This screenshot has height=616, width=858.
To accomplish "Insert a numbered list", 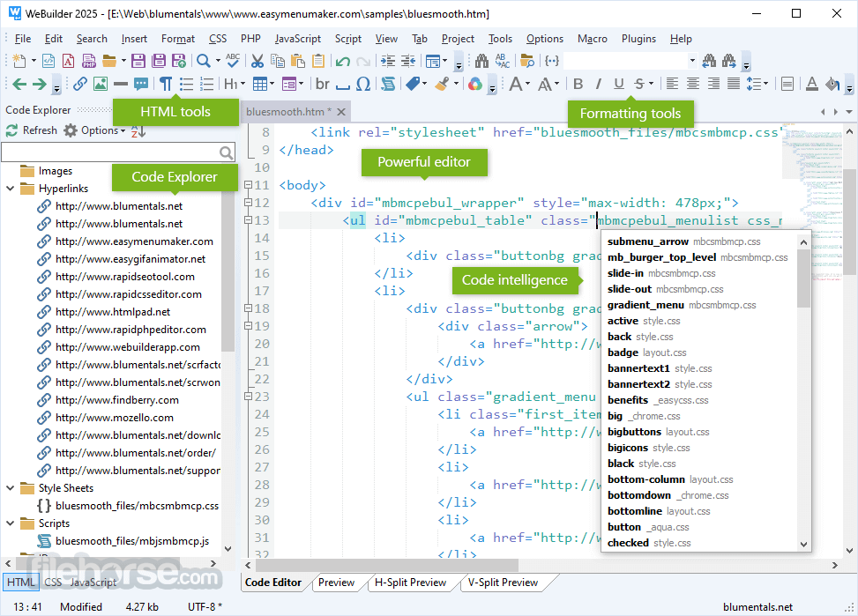I will coord(206,85).
